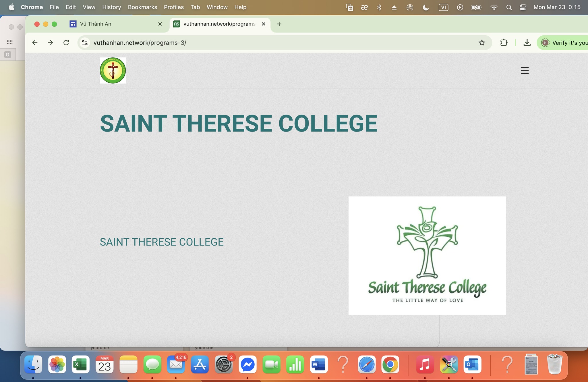Open the Apple menu

coord(11,7)
